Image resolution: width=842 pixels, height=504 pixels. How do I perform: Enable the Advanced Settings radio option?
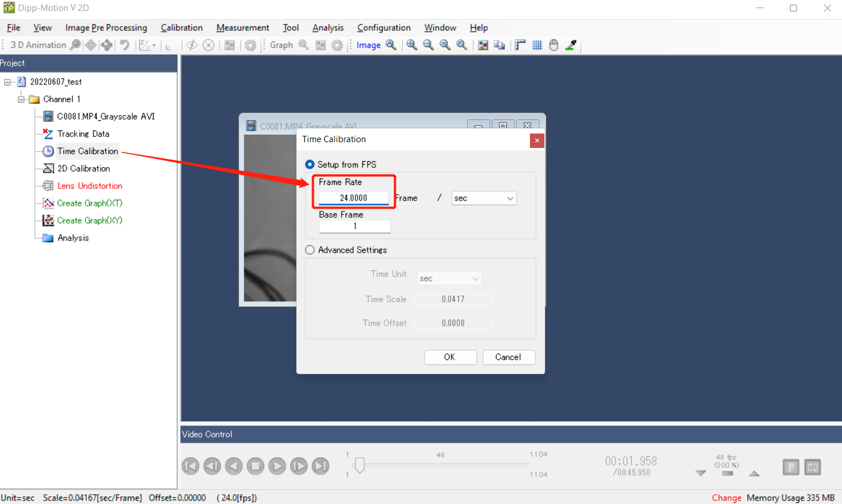310,250
